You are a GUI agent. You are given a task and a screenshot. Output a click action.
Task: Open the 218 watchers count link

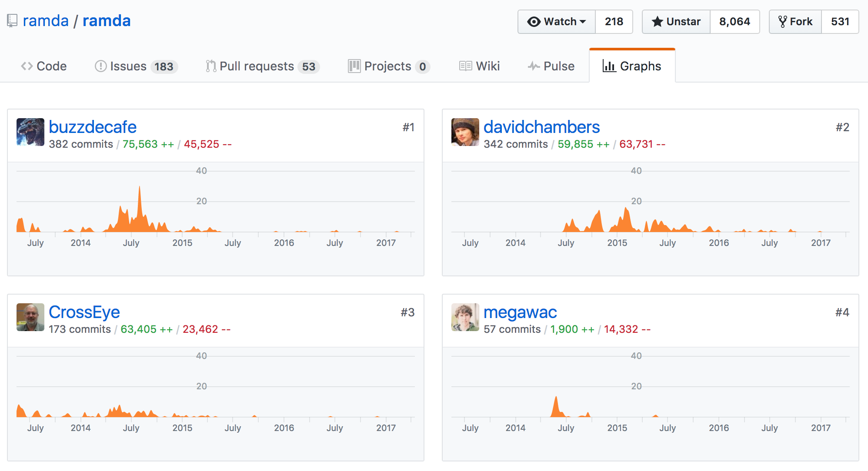tap(614, 22)
